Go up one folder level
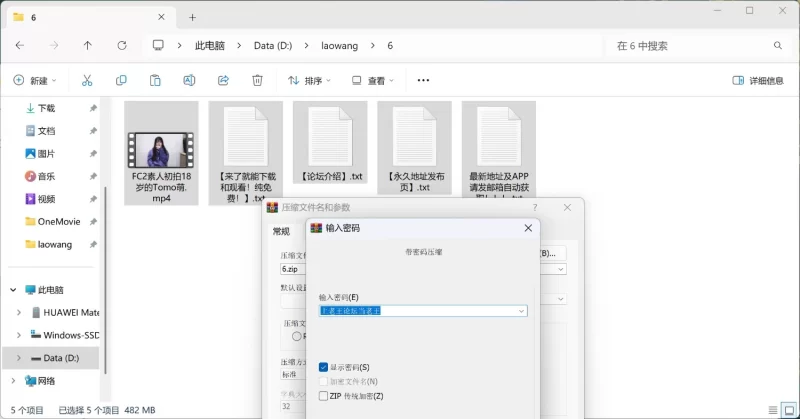 [88, 46]
